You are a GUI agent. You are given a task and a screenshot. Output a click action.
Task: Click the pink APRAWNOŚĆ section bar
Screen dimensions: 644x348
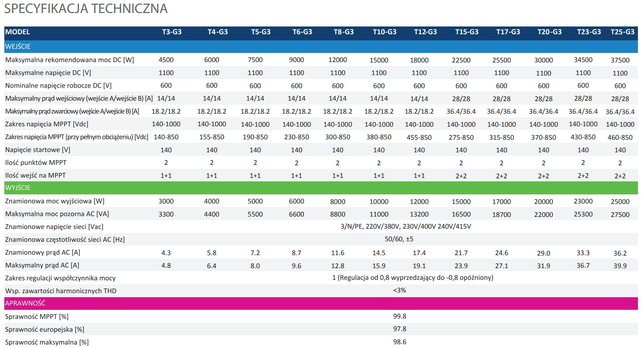pyautogui.click(x=321, y=303)
